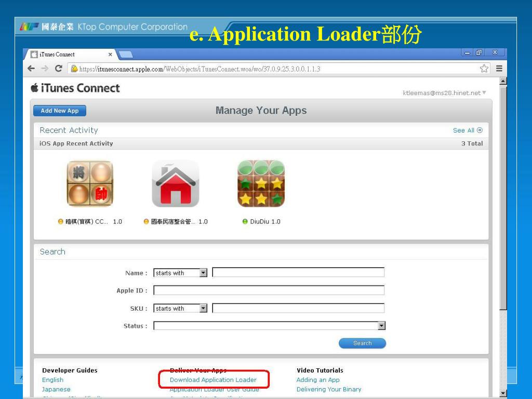Open the DiuDiu app icon
The height and width of the screenshot is (399, 532).
[x=261, y=183]
